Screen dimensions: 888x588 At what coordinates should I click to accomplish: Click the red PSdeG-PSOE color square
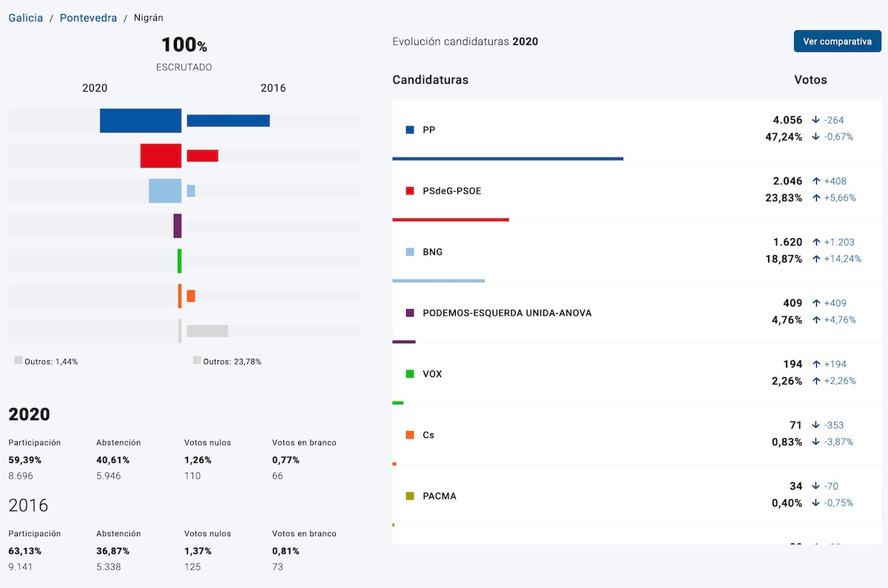click(410, 191)
